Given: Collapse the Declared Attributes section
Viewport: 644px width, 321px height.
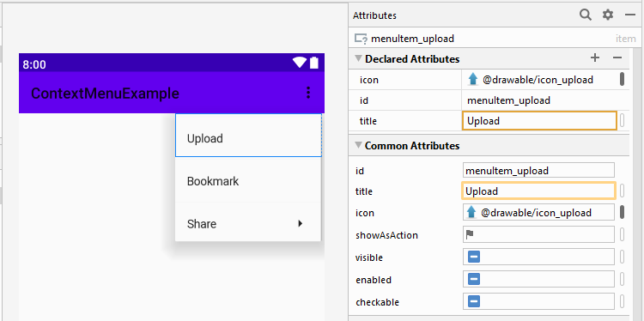Looking at the screenshot, I should 358,58.
